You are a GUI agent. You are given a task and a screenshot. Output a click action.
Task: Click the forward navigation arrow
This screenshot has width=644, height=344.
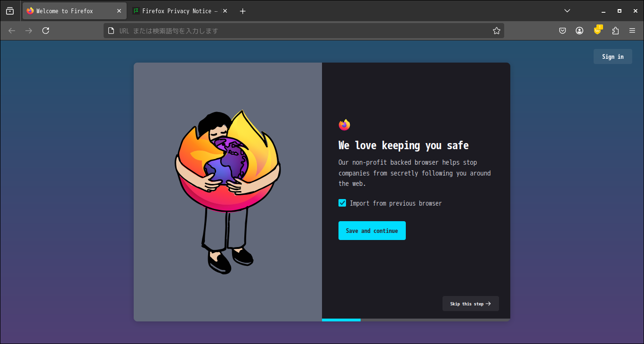point(28,30)
